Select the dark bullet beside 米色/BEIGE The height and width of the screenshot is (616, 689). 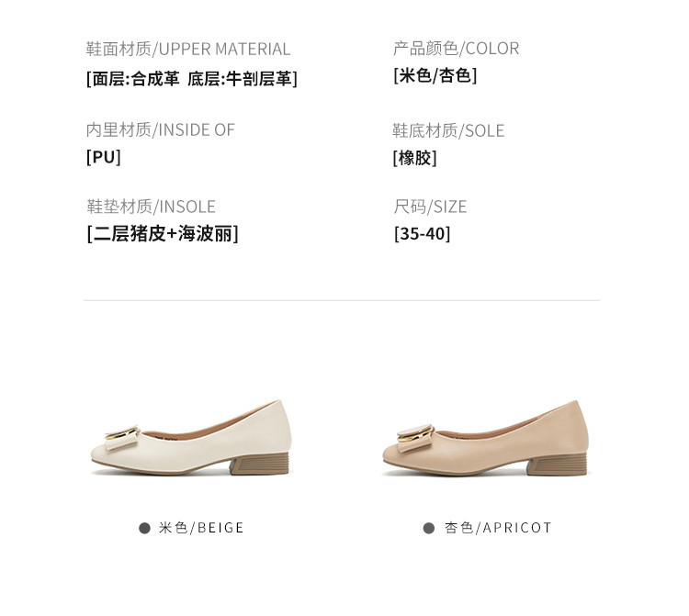click(144, 528)
